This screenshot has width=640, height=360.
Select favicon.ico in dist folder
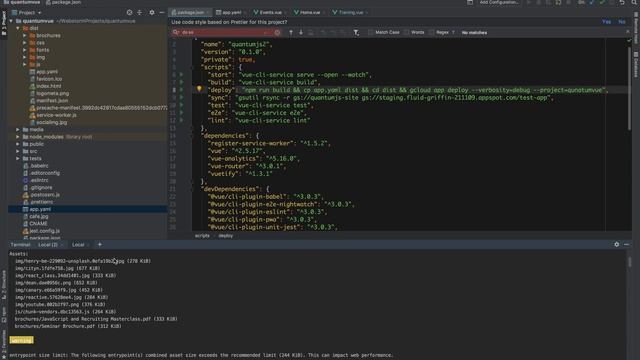(x=49, y=79)
